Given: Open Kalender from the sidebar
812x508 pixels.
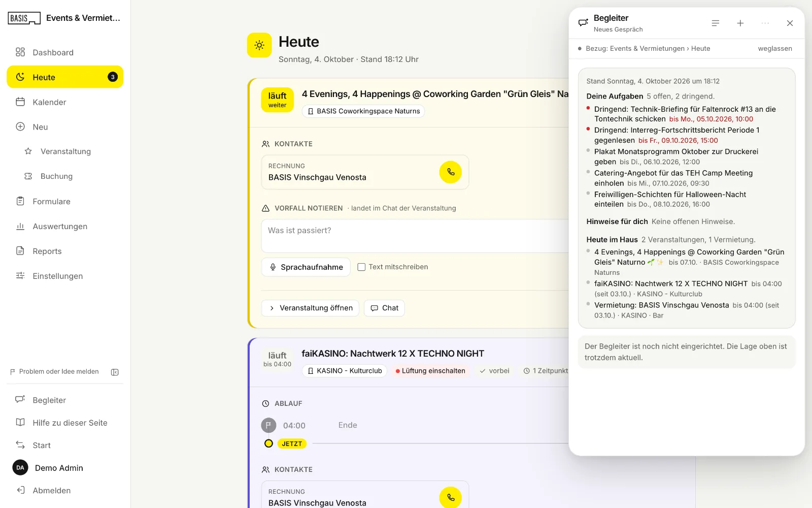Looking at the screenshot, I should (x=65, y=102).
